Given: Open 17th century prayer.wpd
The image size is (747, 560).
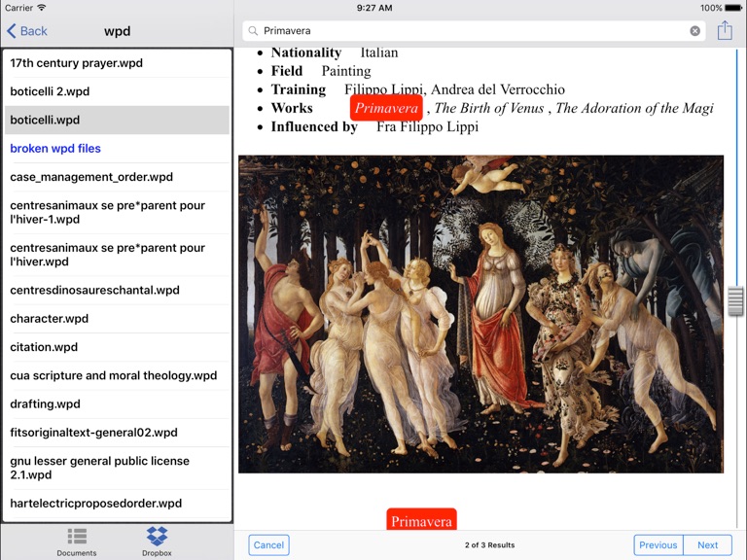Looking at the screenshot, I should coord(117,63).
